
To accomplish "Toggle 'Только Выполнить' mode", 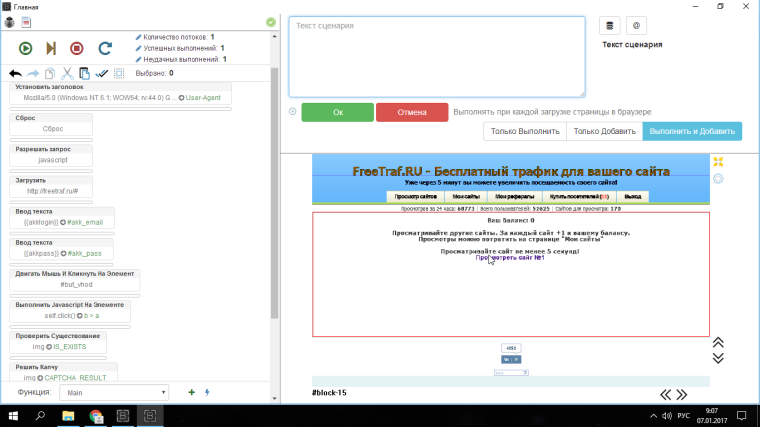I will (x=525, y=131).
